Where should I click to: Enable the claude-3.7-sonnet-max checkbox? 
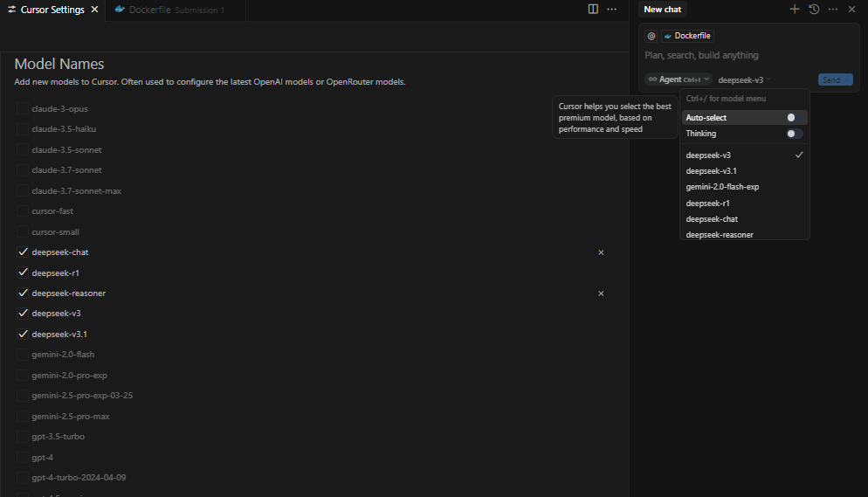click(x=22, y=191)
